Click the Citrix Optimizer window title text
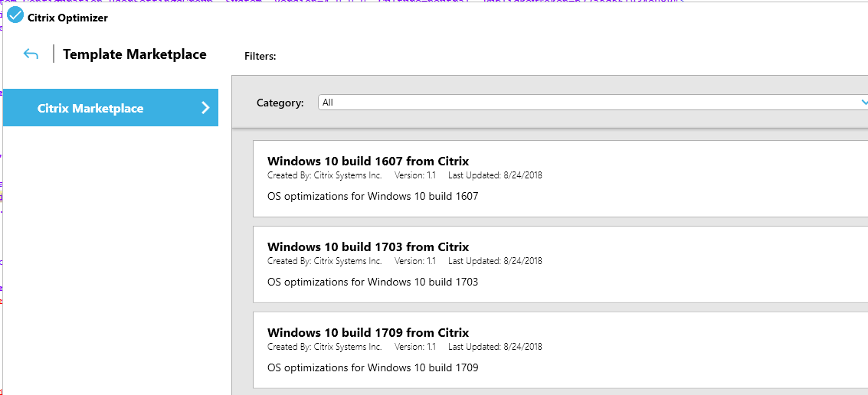This screenshot has width=868, height=395. 67,18
